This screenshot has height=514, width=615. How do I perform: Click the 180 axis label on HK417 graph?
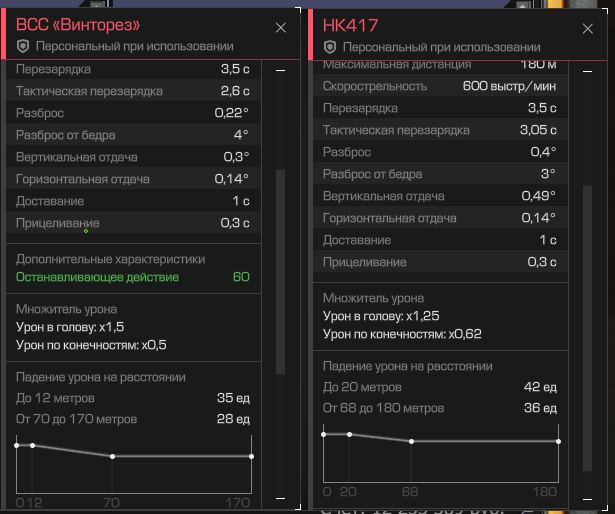coord(545,492)
